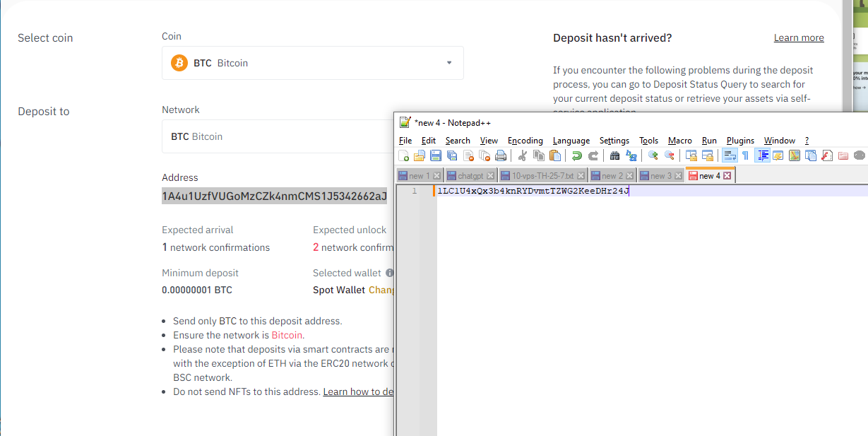Image resolution: width=868 pixels, height=436 pixels.
Task: Click the Print toolbar icon
Action: (x=501, y=155)
